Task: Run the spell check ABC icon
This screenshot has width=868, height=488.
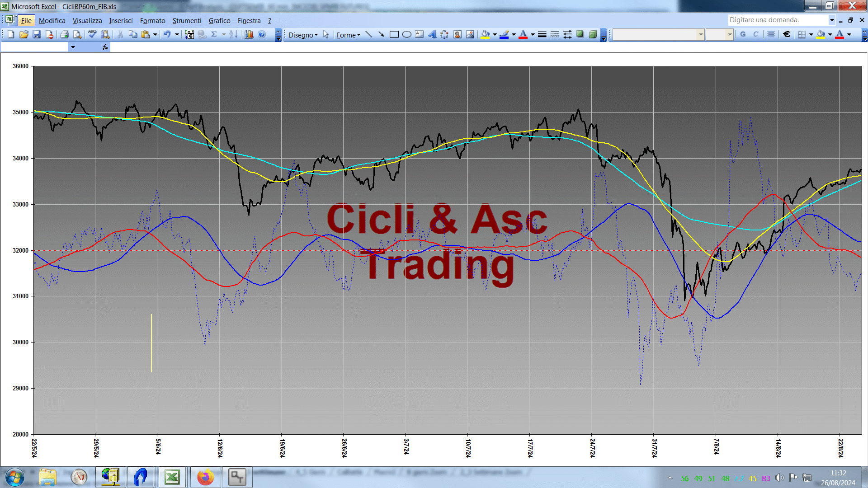Action: pos(92,34)
